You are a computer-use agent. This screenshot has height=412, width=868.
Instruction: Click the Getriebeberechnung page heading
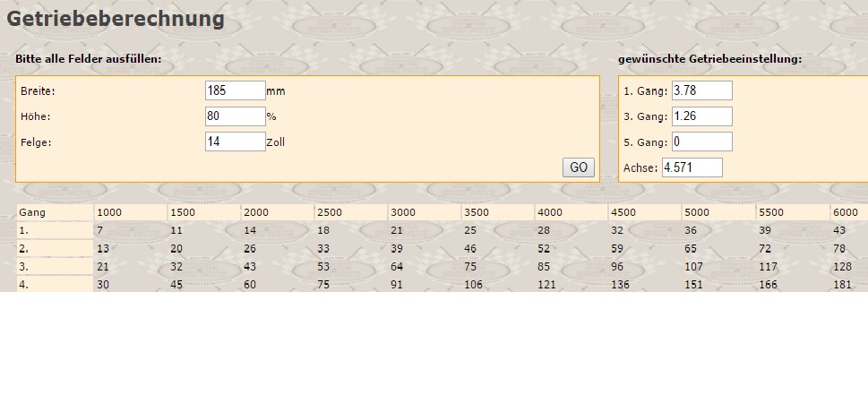point(116,18)
